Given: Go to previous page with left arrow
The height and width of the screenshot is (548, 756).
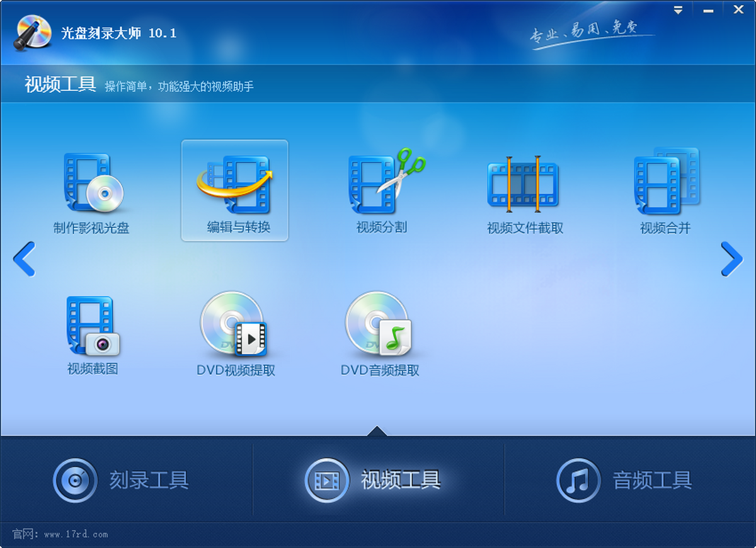Looking at the screenshot, I should (x=24, y=259).
